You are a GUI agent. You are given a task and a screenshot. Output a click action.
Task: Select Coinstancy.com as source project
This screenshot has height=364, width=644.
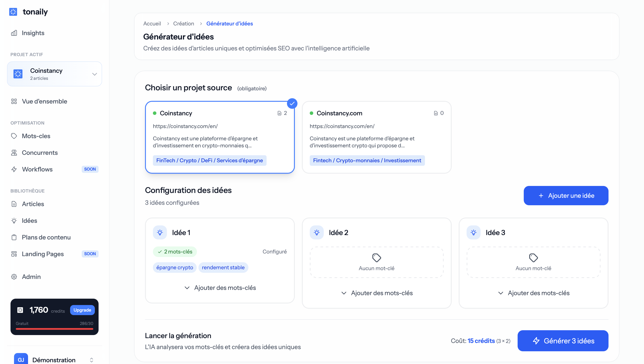pos(376,137)
